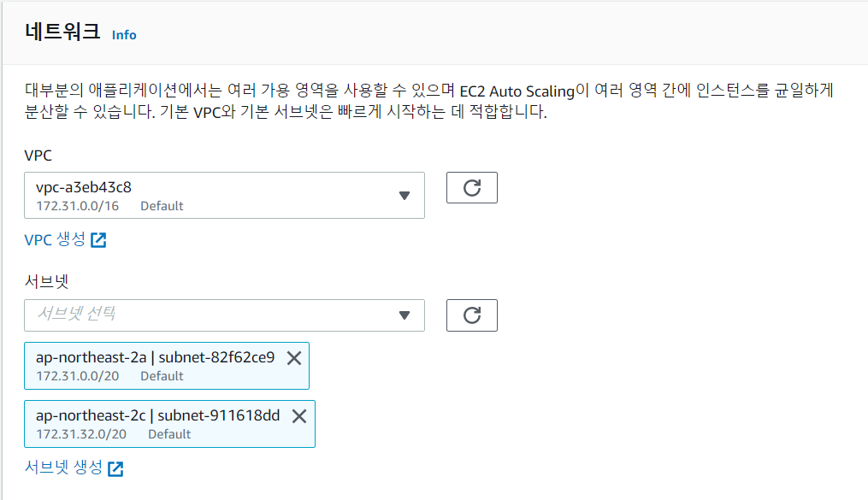Remove subnet ap-northeast-2a with its X icon
Image resolution: width=868 pixels, height=500 pixels.
click(293, 358)
